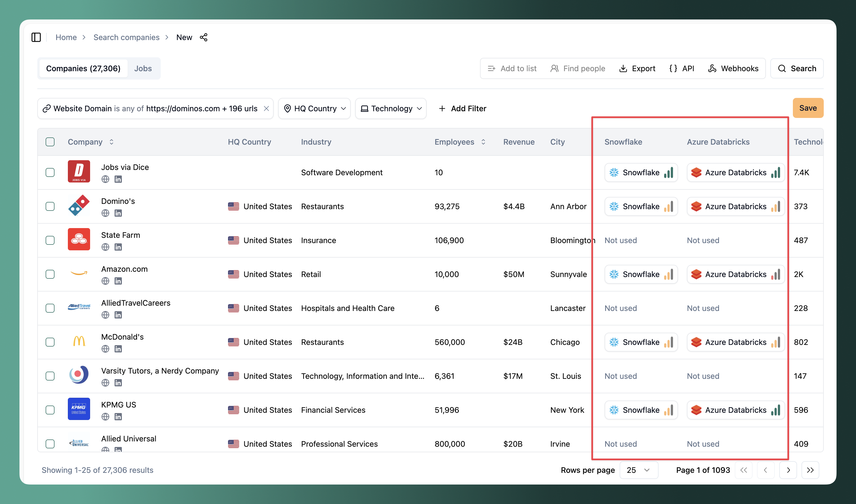The width and height of the screenshot is (856, 504).
Task: Check the State Farm row checkbox
Action: pyautogui.click(x=50, y=240)
